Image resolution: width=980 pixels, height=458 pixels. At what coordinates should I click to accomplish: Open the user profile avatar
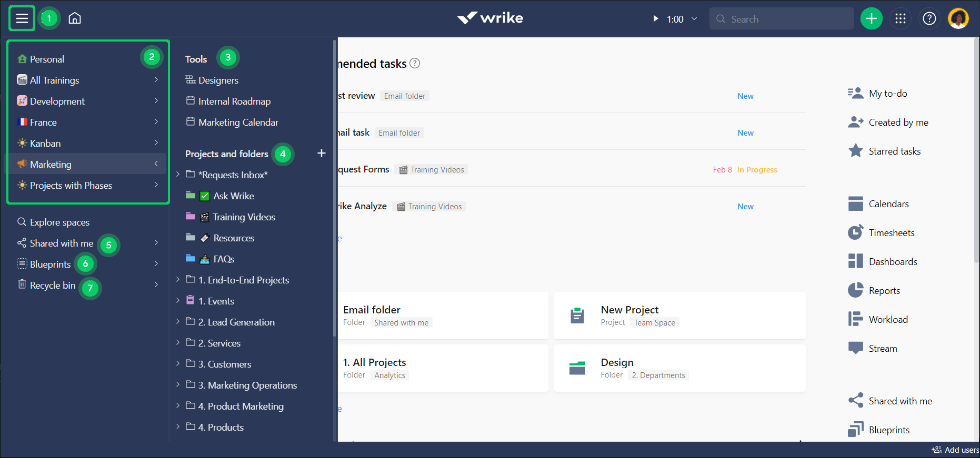(958, 19)
